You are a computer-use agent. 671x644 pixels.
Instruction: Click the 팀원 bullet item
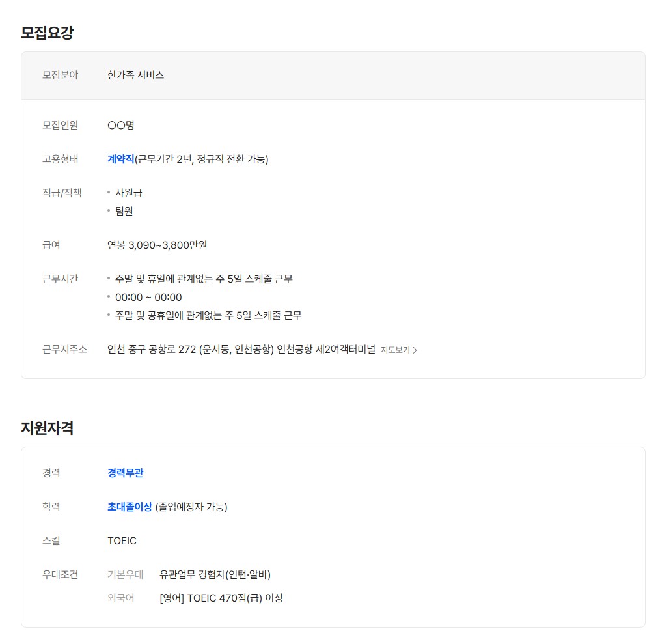coord(124,211)
